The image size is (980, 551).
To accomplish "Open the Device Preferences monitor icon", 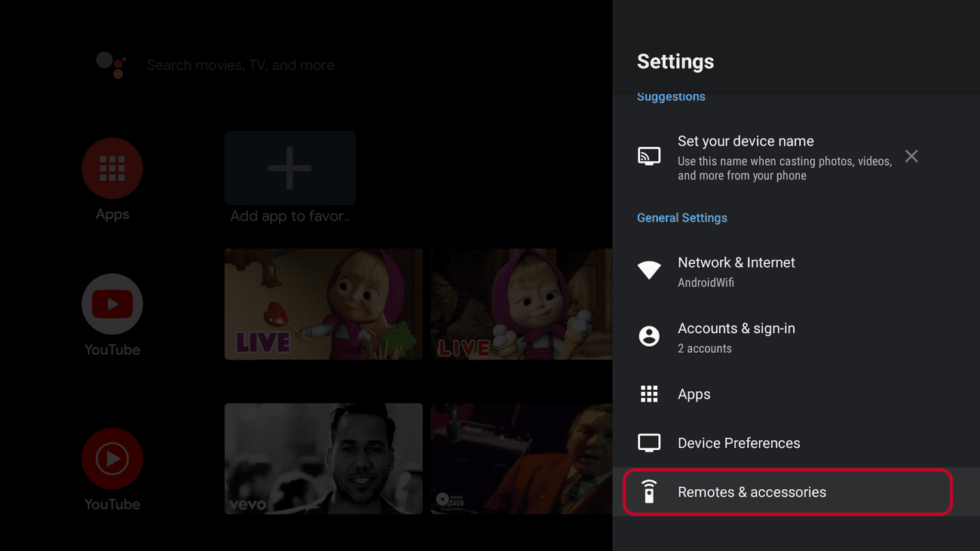I will pyautogui.click(x=649, y=442).
